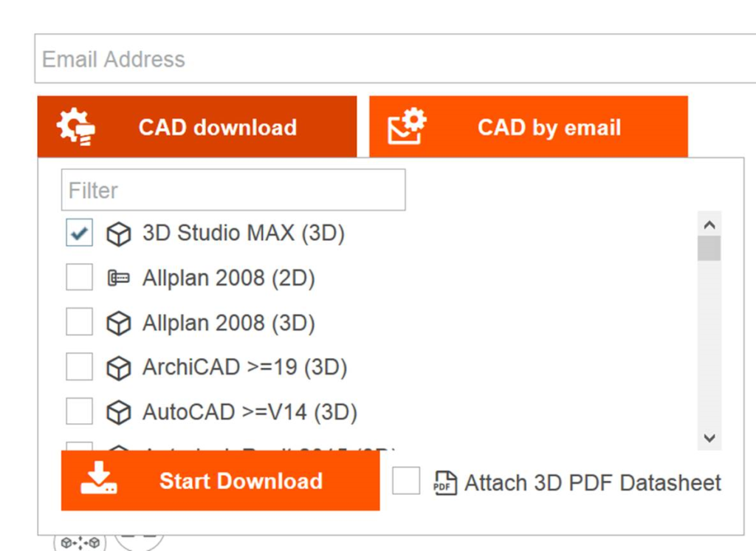The image size is (756, 551).
Task: Check the ArchiCAD >=19 (3D) checkbox
Action: pos(78,366)
